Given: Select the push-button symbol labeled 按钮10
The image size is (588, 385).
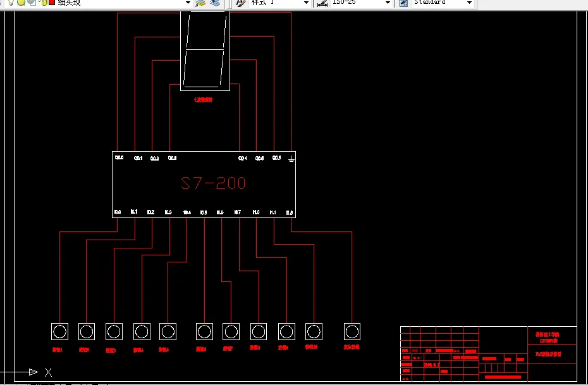Looking at the screenshot, I should 314,331.
